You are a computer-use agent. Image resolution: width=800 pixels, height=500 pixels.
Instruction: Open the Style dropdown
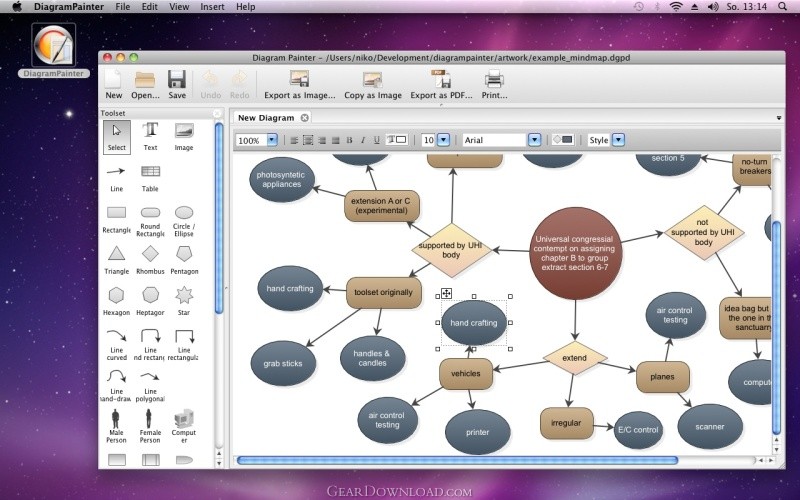(x=618, y=140)
